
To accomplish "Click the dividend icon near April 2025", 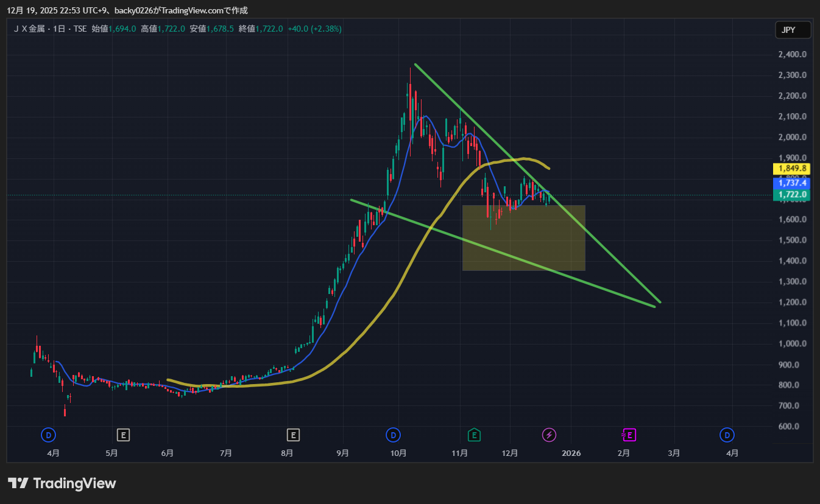I will coord(49,435).
